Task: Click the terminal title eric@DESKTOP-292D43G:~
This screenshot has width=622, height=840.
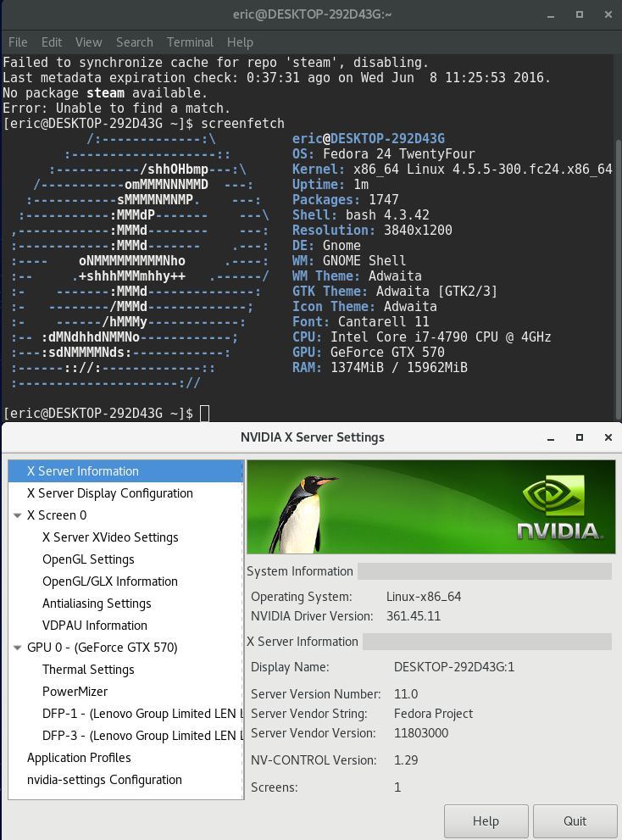Action: [313, 14]
